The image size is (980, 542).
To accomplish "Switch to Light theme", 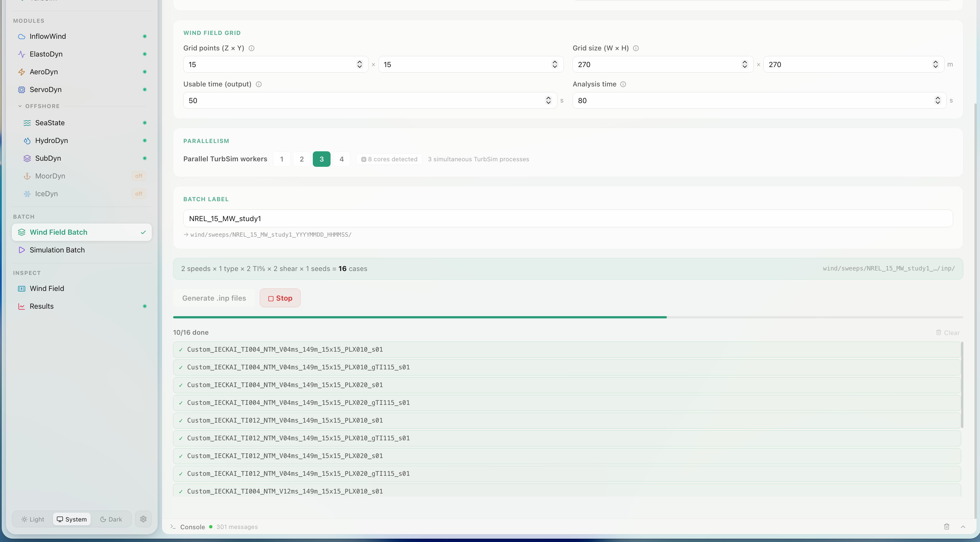I will click(x=33, y=519).
